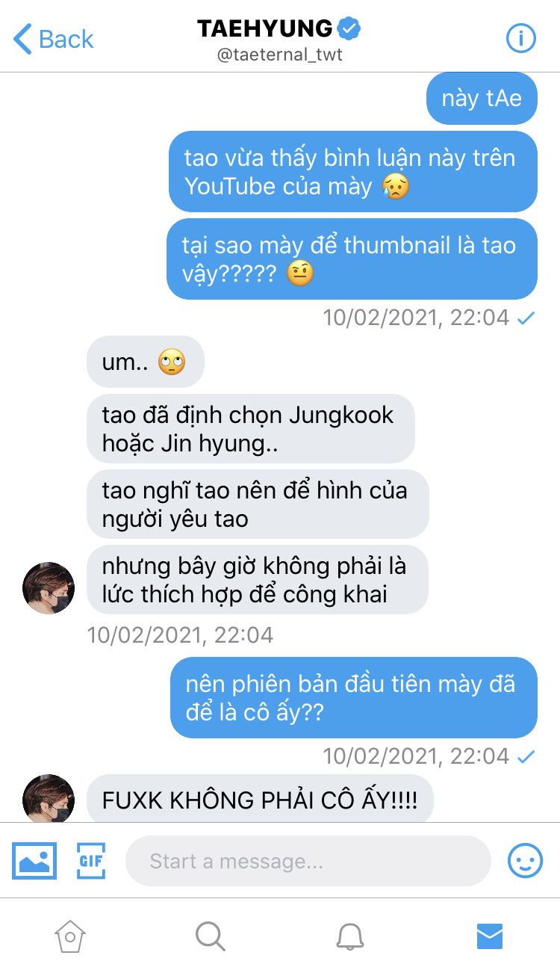Click the blue verified badge
This screenshot has width=560, height=973.
349,29
